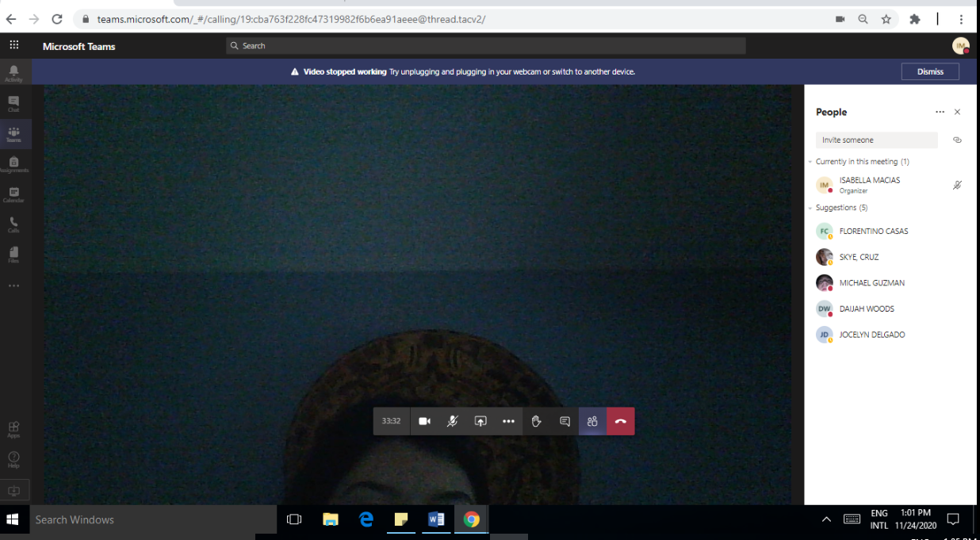Open profile avatar menu at top right
Viewport: 980px width, 540px height.
(x=961, y=46)
